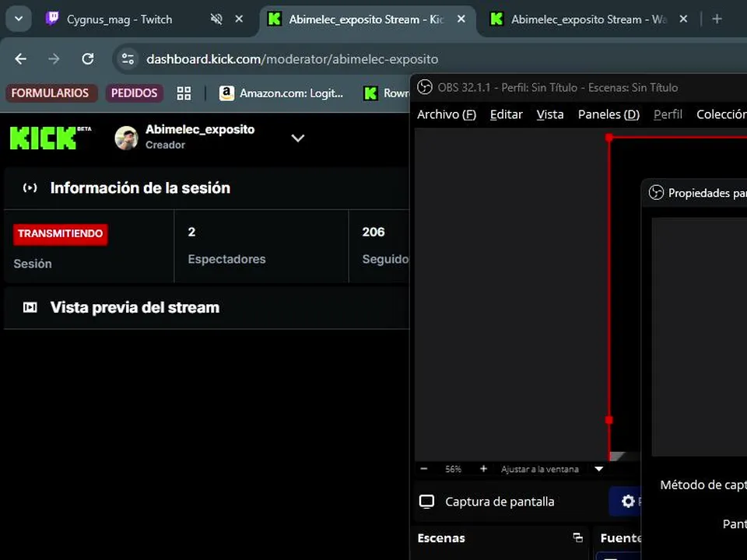Click the Vista previa del stream heading
Screen dimensions: 747x560
click(x=135, y=308)
